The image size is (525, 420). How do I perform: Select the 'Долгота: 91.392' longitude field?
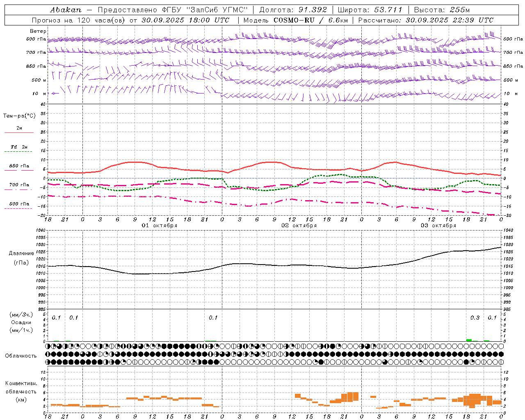point(293,10)
